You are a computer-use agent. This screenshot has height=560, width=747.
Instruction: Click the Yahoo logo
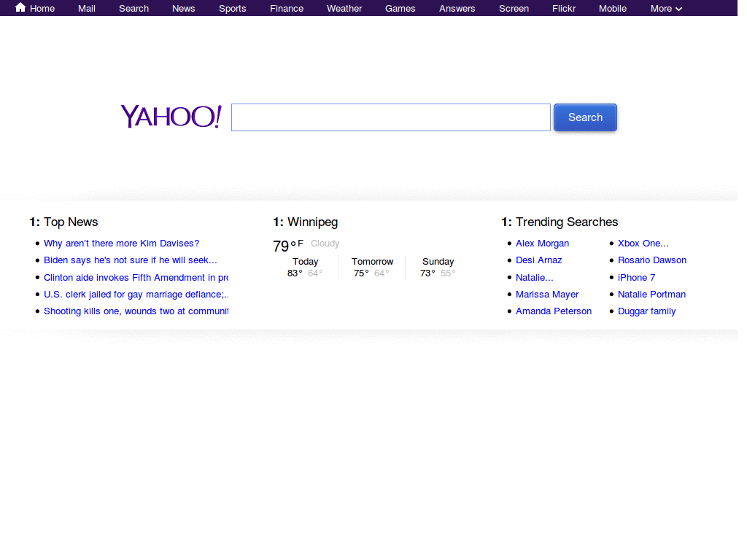coord(171,117)
